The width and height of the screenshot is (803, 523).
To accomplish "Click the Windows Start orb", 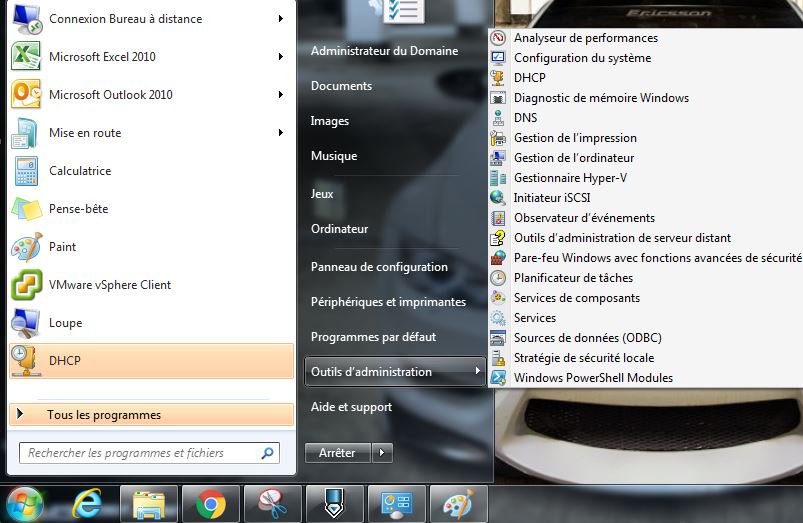I will (24, 503).
